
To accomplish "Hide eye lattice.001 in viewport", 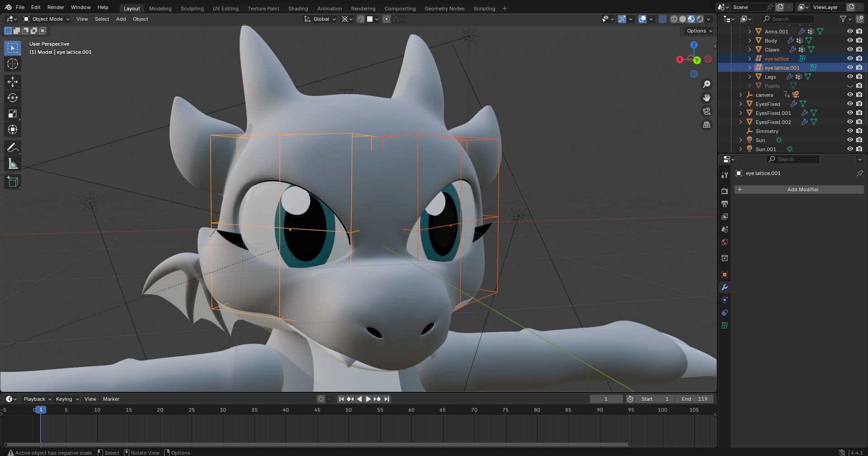I will pos(850,68).
